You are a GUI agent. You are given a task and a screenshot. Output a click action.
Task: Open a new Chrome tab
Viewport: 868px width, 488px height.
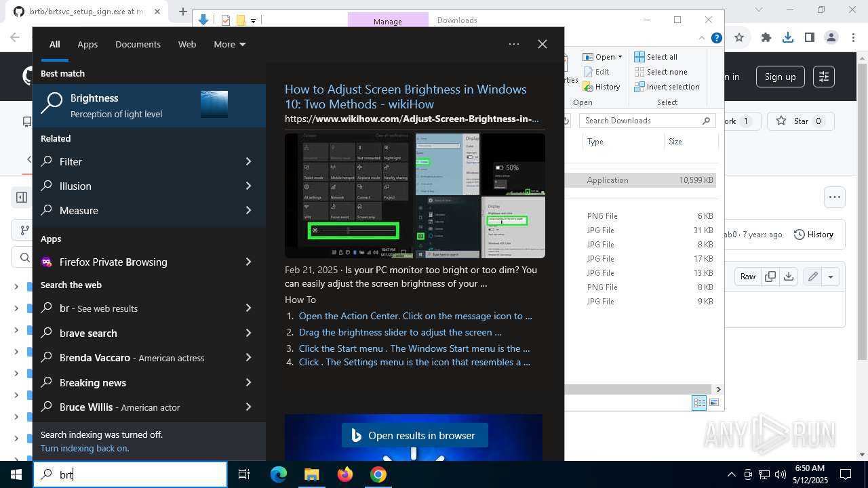(182, 12)
